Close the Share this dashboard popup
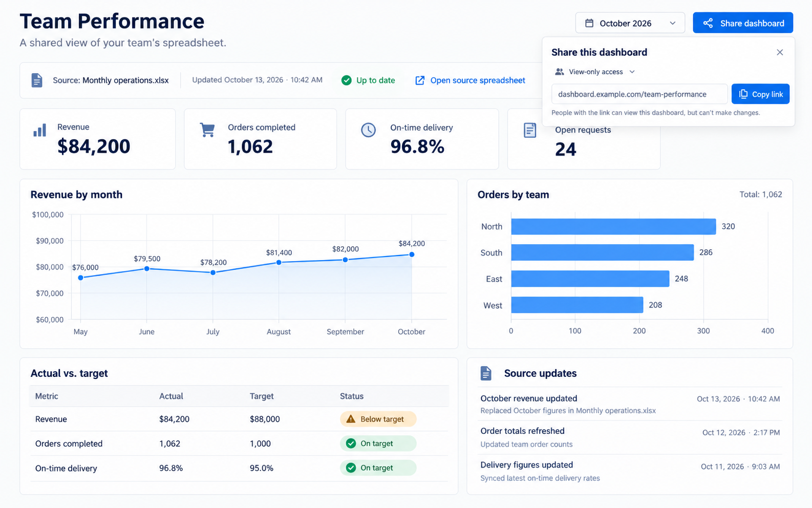Image resolution: width=812 pixels, height=508 pixels. coord(780,52)
